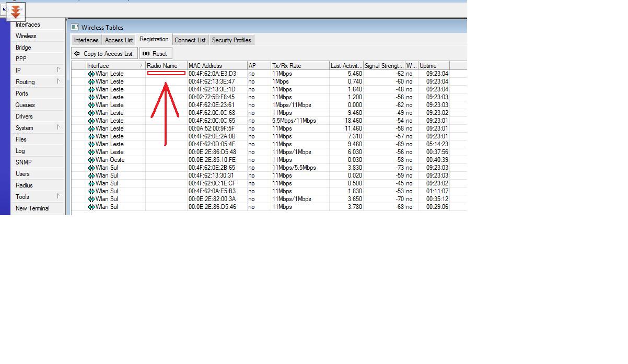628x364 pixels.
Task: Select MAC address 00:4F:62:0E:23:61
Action: [212, 105]
